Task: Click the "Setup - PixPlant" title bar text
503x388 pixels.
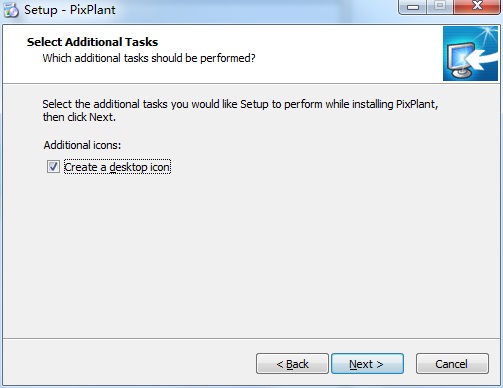Action: tap(70, 10)
